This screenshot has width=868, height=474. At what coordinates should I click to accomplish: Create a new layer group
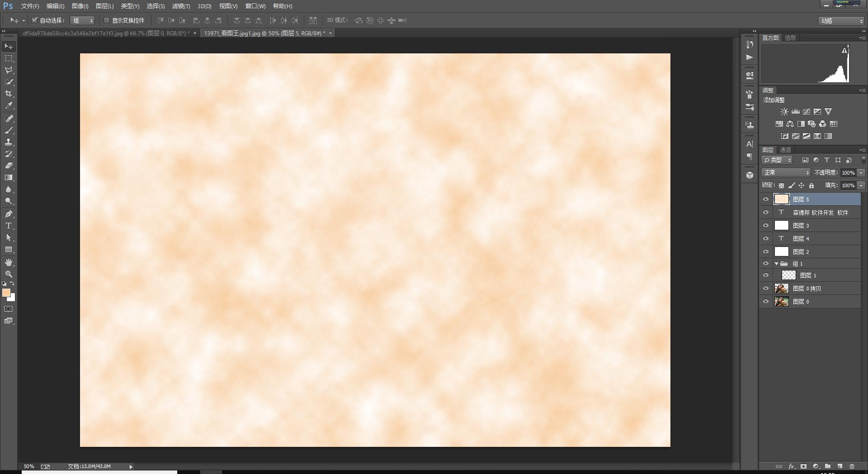[828, 466]
